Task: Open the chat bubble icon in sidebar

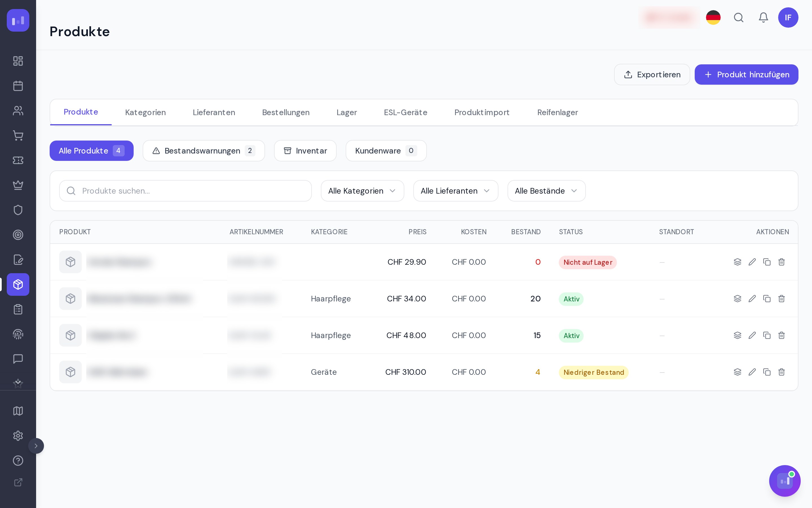Action: pos(18,359)
